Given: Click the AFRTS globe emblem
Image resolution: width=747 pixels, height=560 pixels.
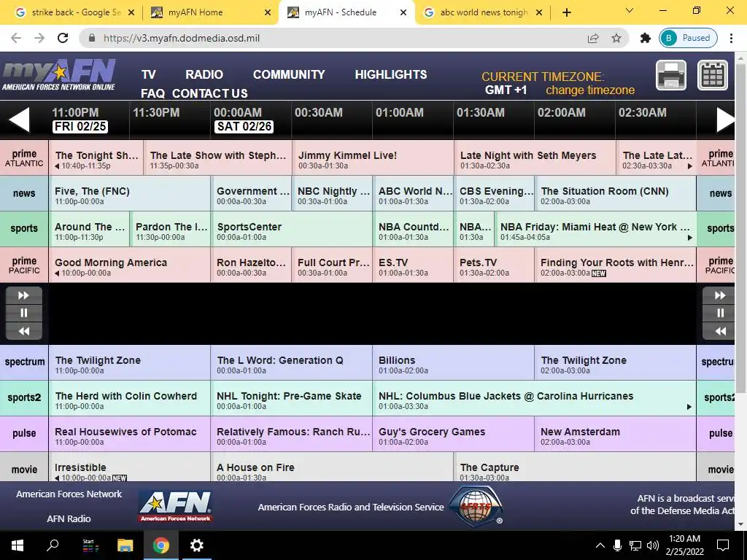Looking at the screenshot, I should (x=476, y=506).
